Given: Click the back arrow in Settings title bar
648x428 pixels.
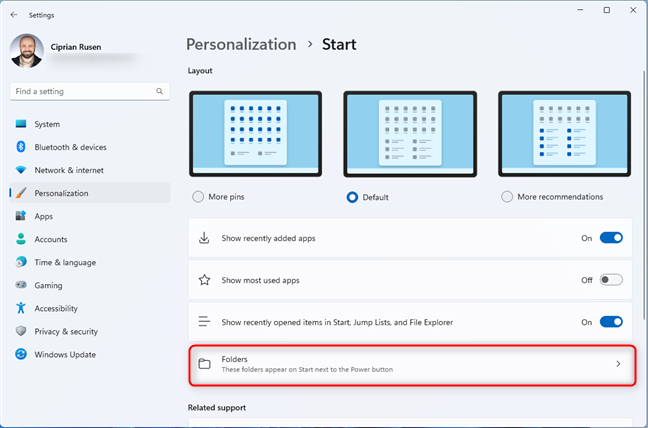Looking at the screenshot, I should [14, 15].
